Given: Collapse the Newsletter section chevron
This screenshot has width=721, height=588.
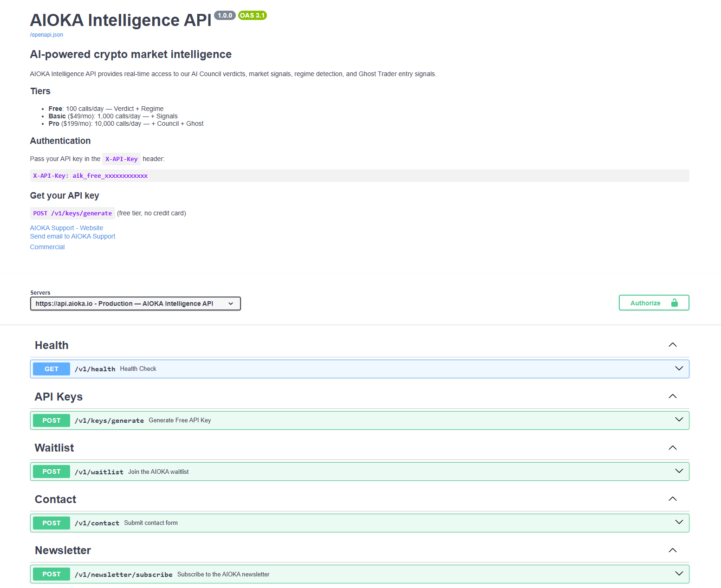Looking at the screenshot, I should point(673,550).
